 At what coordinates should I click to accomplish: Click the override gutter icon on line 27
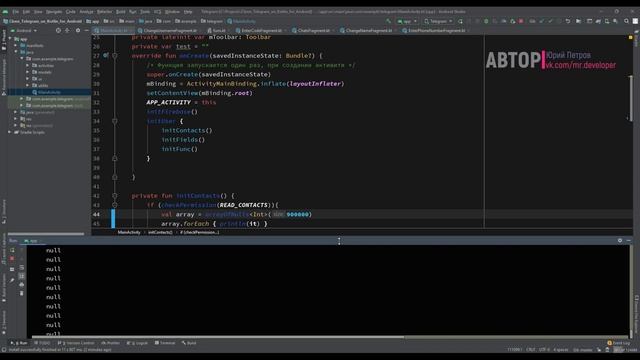coord(106,55)
